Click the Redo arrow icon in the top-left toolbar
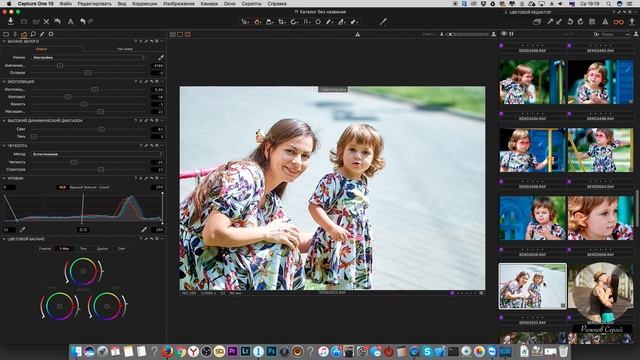Screen dimensions: 640x360 91,21
